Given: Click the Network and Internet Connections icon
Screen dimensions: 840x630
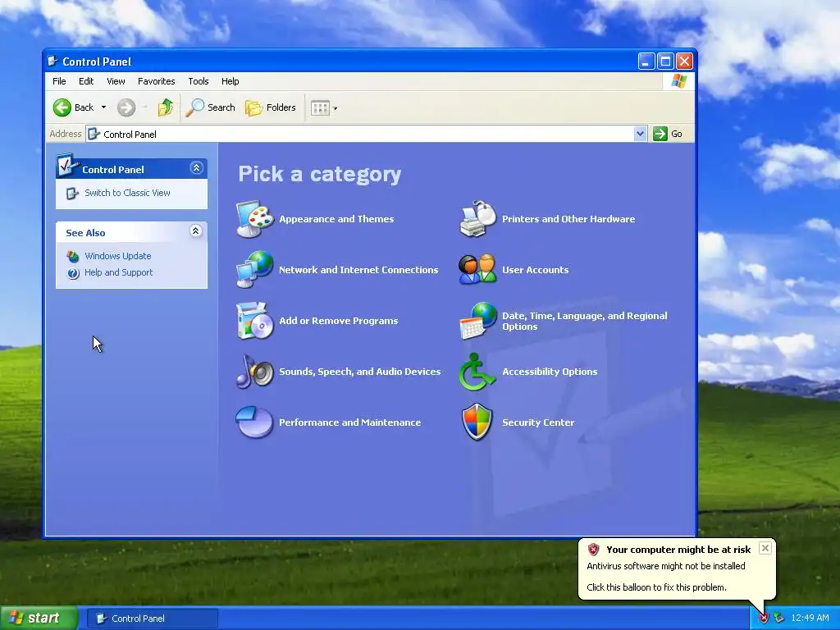Looking at the screenshot, I should point(255,269).
